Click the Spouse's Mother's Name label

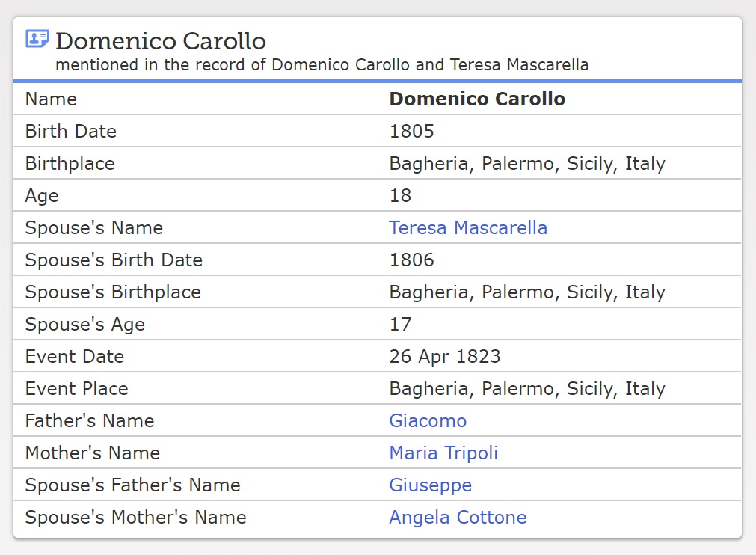click(135, 518)
